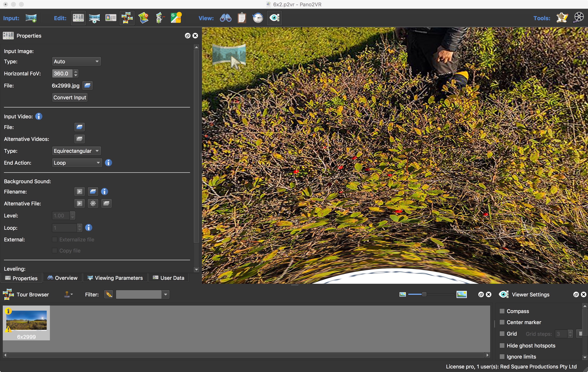
Task: Browse for Alternative sound file
Action: click(106, 203)
